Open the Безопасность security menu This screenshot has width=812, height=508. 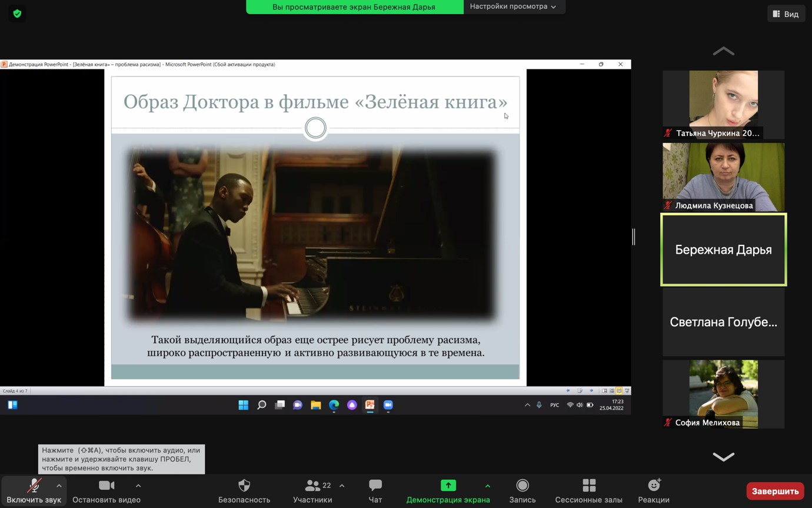pos(244,491)
